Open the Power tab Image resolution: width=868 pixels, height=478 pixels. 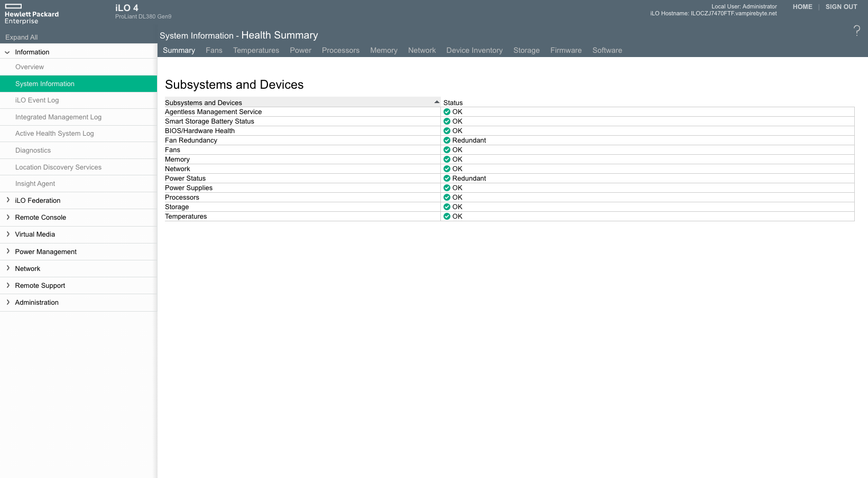click(300, 50)
